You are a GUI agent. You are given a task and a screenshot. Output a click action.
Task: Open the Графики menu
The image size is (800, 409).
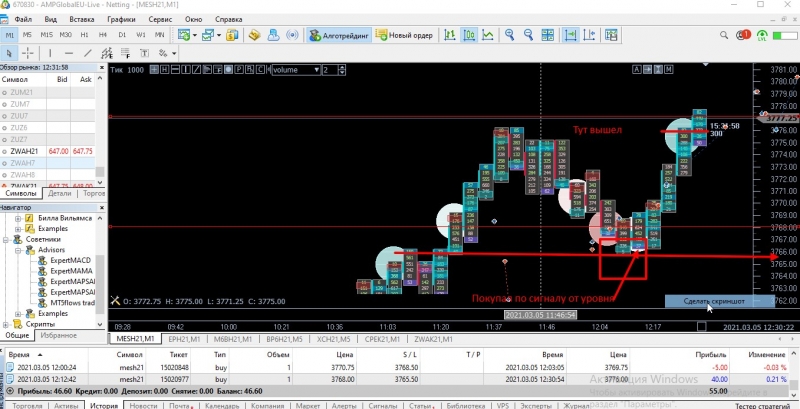tap(121, 19)
